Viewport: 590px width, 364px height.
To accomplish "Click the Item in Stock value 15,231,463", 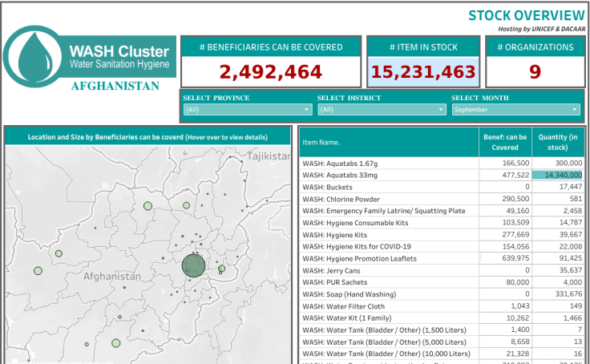I will tap(422, 72).
